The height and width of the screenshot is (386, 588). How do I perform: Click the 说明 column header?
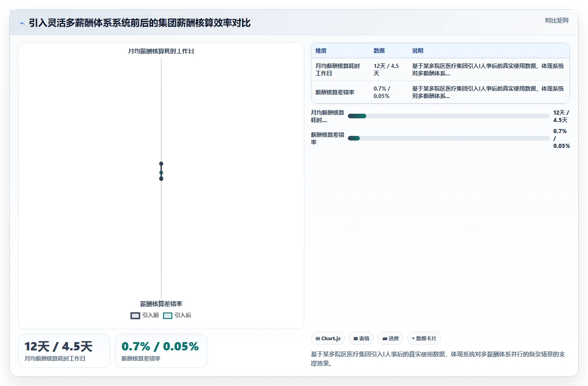tap(418, 51)
